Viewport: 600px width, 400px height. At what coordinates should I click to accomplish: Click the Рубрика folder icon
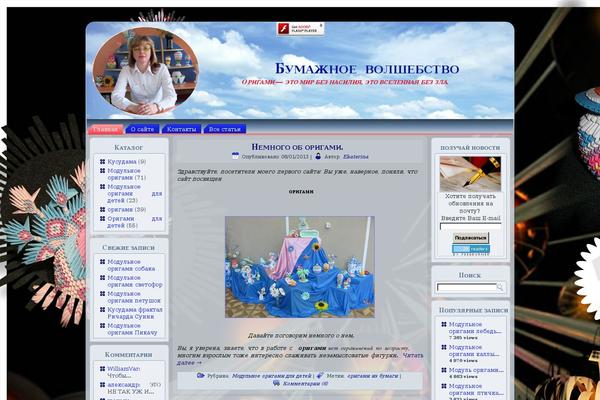pos(201,376)
